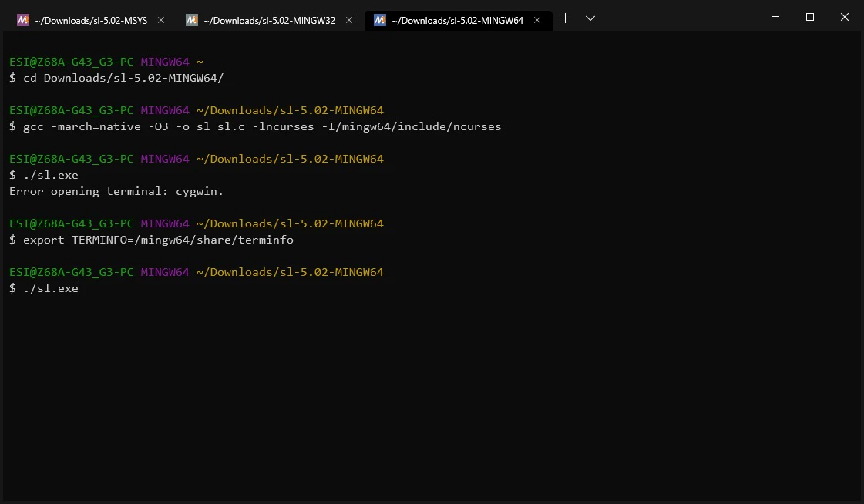Click the gcc -march=native compile command
This screenshot has height=504, width=864.
[255, 126]
